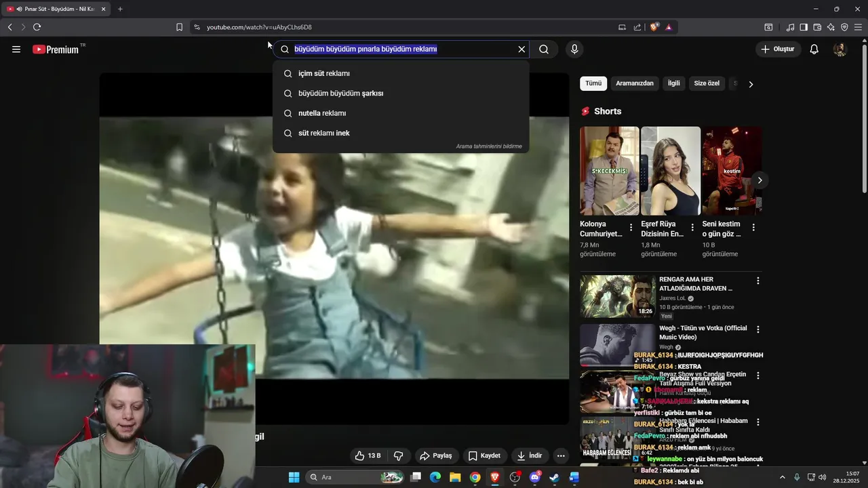Select suggestion 'nutella reklamı'
Screen dimensions: 868x488
pyautogui.click(x=401, y=113)
